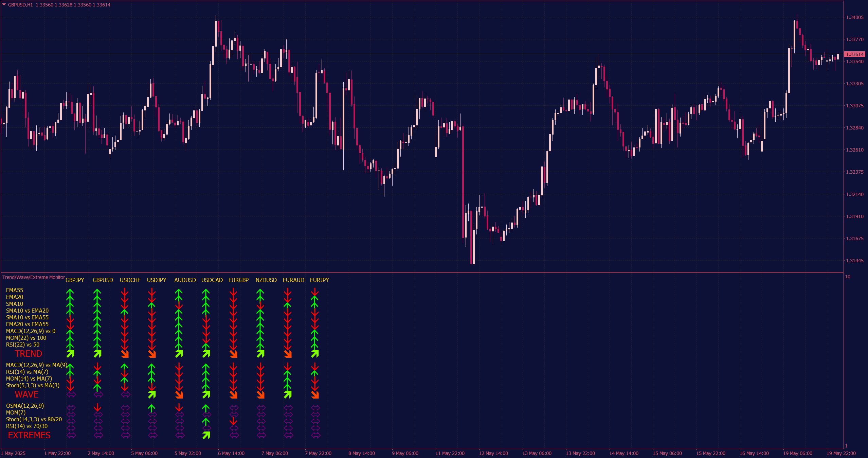The height and width of the screenshot is (458, 868).
Task: Click the USDCAD EXTREMES green arrow
Action: click(x=206, y=435)
